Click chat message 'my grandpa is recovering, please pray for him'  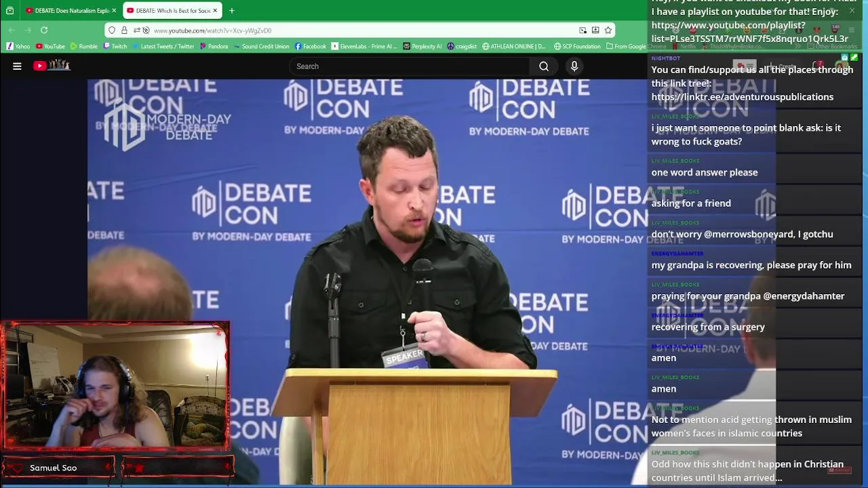(751, 265)
